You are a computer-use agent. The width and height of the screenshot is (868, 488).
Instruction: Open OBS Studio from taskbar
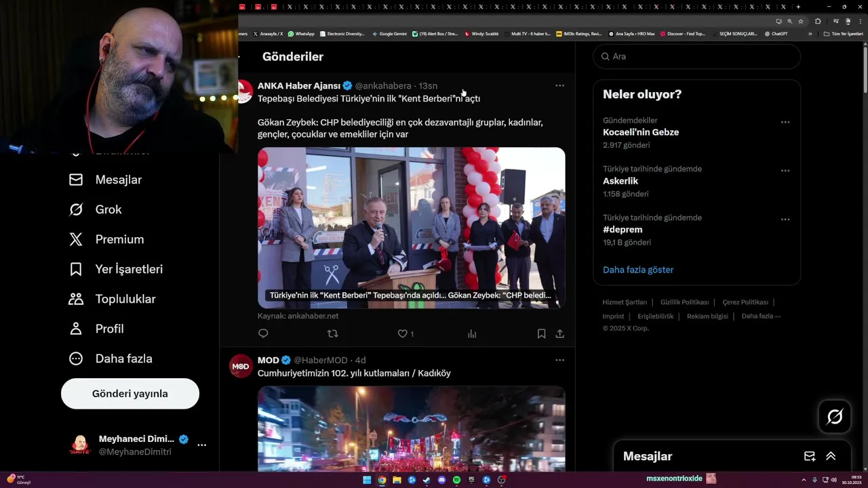[x=501, y=480]
